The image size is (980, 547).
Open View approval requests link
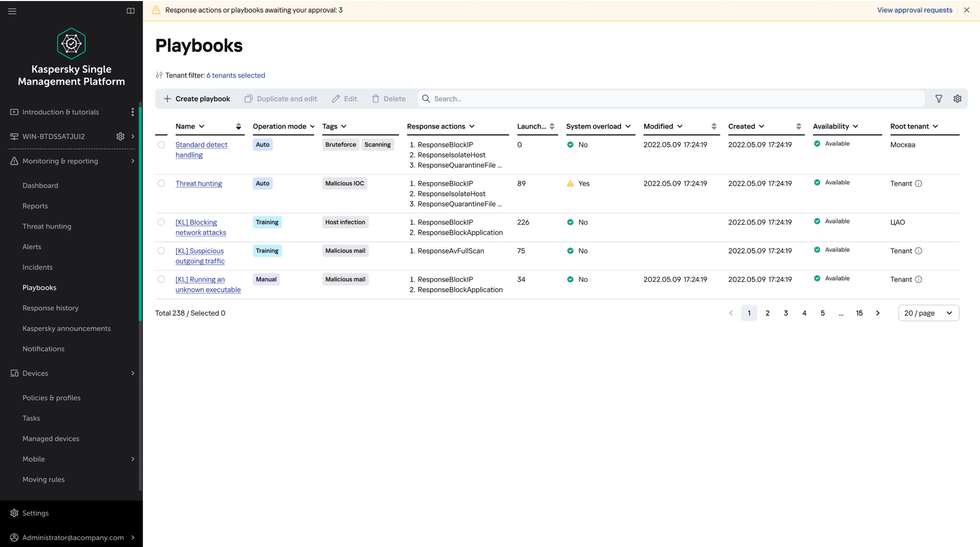point(914,10)
